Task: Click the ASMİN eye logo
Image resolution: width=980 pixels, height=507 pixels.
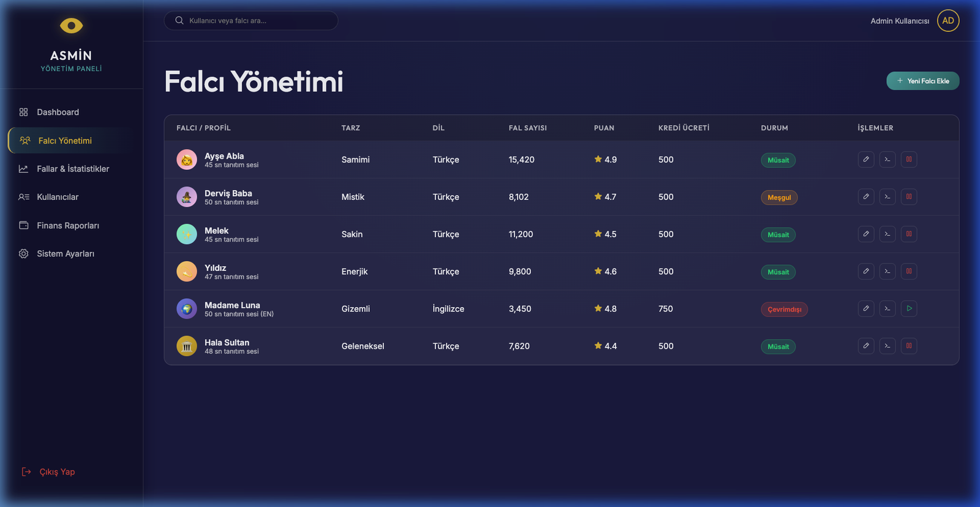Action: (x=71, y=26)
